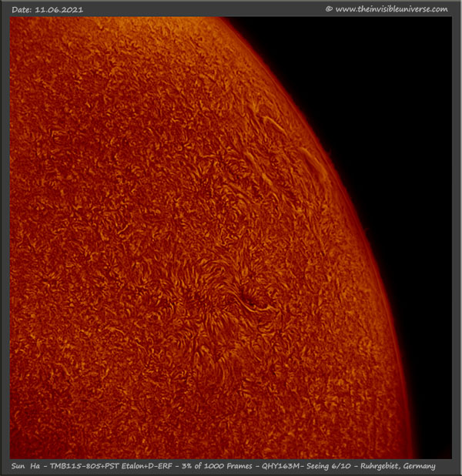462x476 pixels.
Task: Click the 'Seeing 6/10' caption text
Action: click(338, 466)
